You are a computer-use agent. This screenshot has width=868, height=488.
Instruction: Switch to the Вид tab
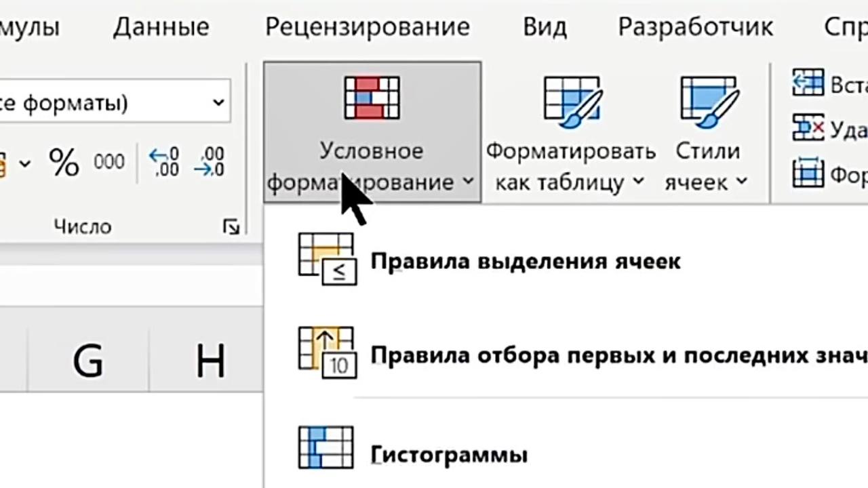tap(545, 27)
